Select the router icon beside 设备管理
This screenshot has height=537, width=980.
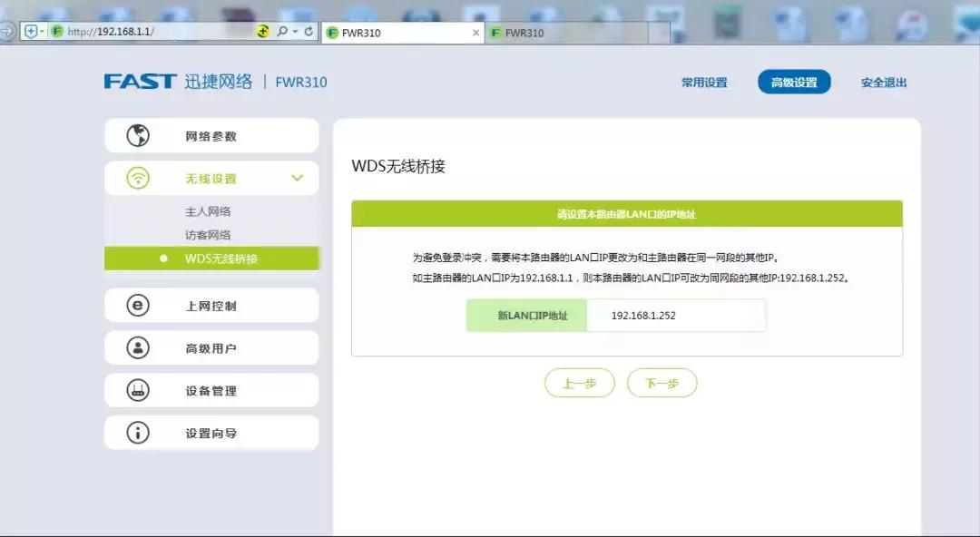pyautogui.click(x=138, y=390)
